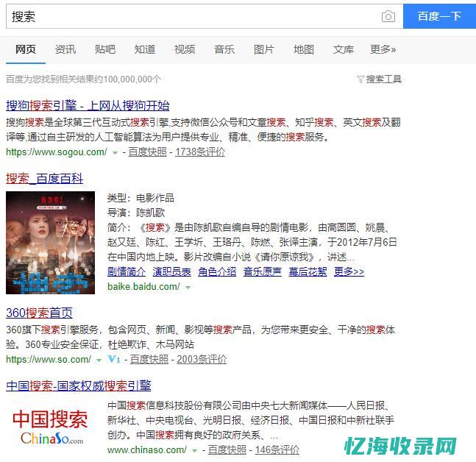
Task: Open the 360搜索首页 result link
Action: (39, 313)
